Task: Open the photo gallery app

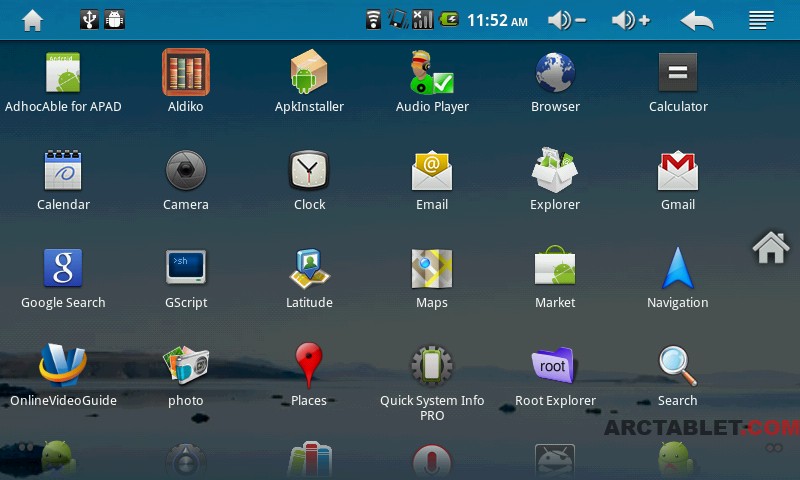Action: pos(186,365)
